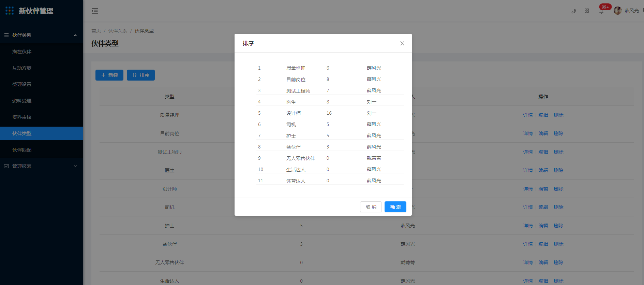The image size is (644, 285).
Task: Click 编辑 for 测试工程师 row
Action: [543, 152]
